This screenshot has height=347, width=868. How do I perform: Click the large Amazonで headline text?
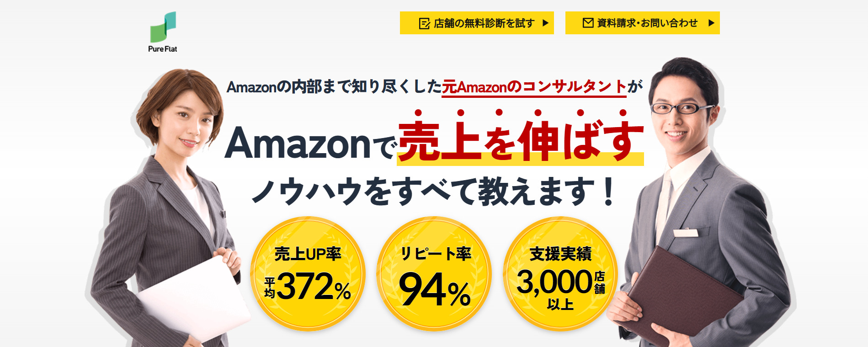point(311,144)
